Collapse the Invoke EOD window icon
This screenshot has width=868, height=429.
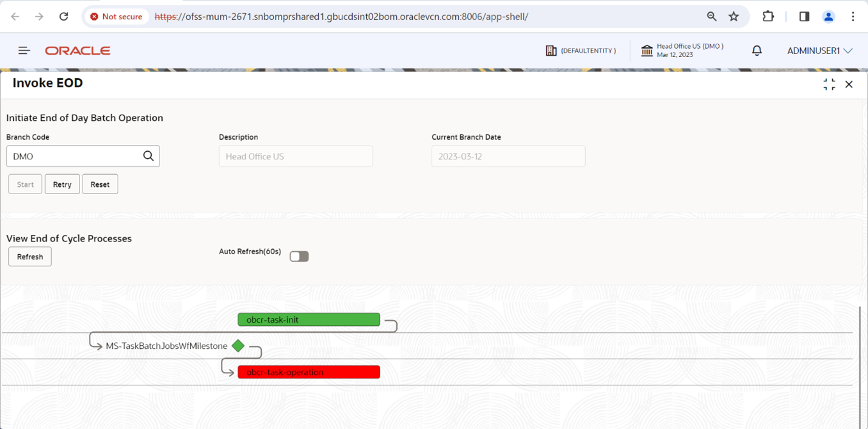829,84
